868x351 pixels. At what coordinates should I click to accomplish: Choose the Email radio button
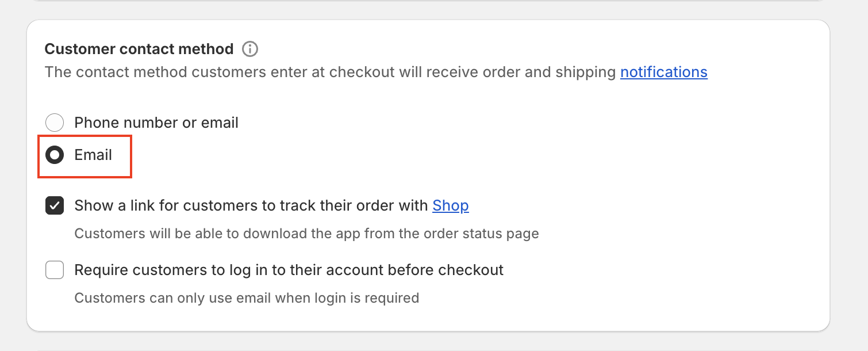pos(55,155)
